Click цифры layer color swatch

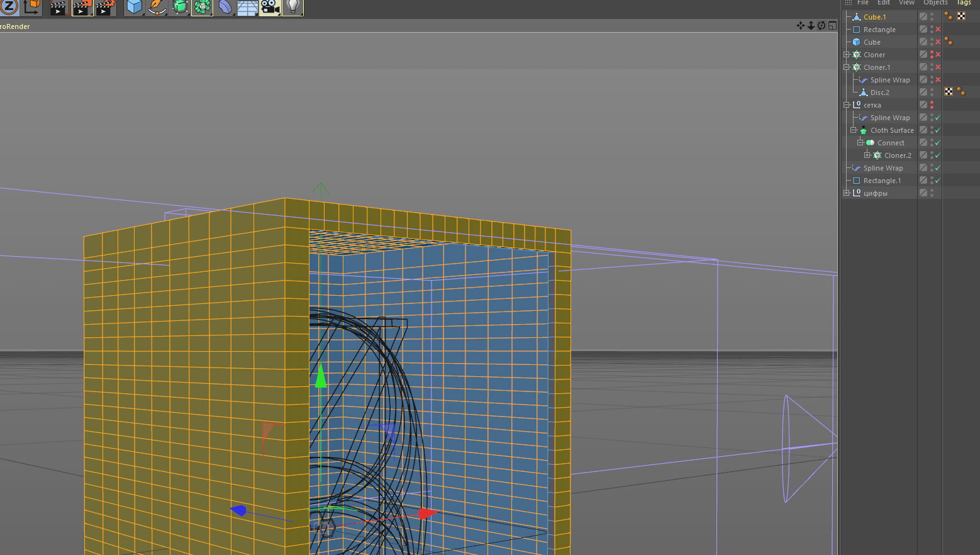click(923, 193)
